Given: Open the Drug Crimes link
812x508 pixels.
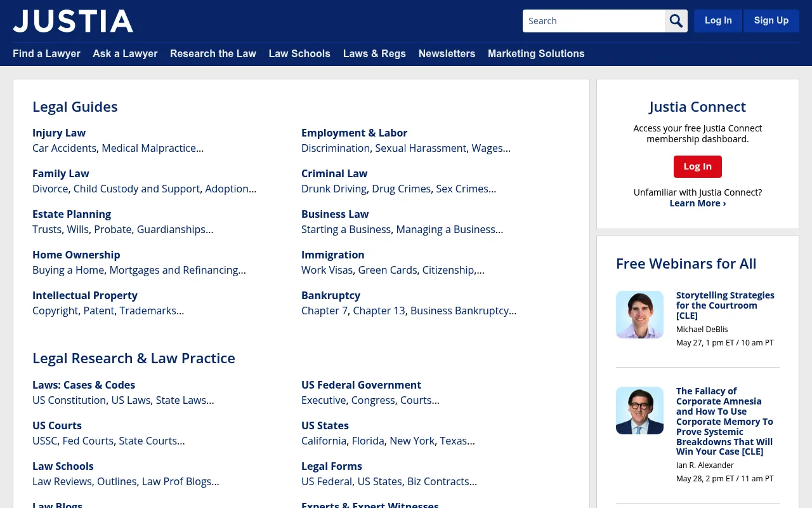Looking at the screenshot, I should (x=402, y=189).
